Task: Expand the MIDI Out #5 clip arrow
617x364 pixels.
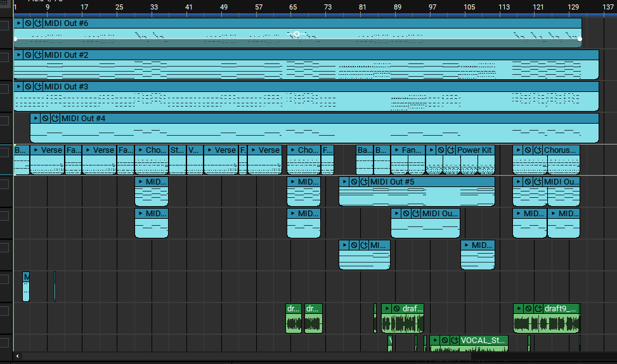Action: (x=345, y=181)
